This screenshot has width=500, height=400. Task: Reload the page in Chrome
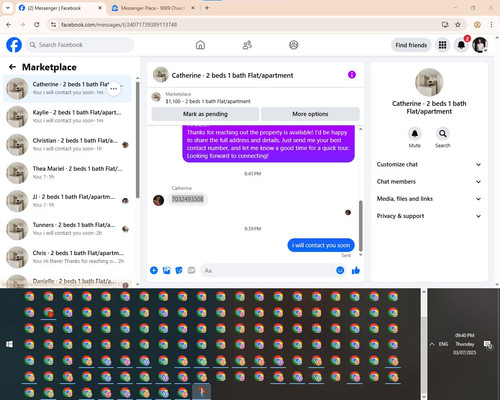point(37,25)
